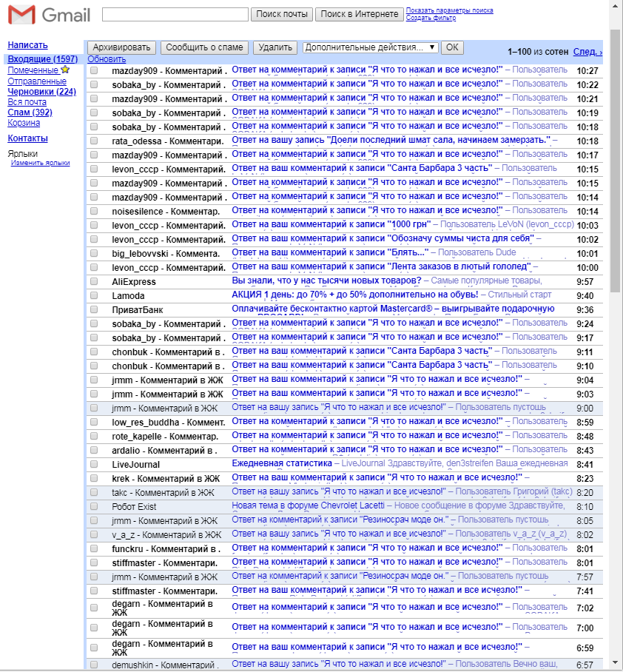Click the Поиск почты button
623x672 pixels.
(x=282, y=14)
